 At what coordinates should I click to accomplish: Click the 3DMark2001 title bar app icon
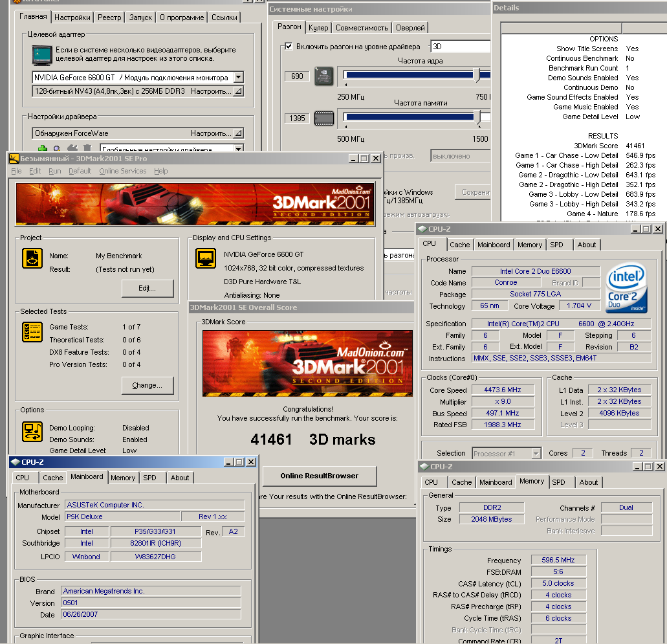pyautogui.click(x=14, y=159)
